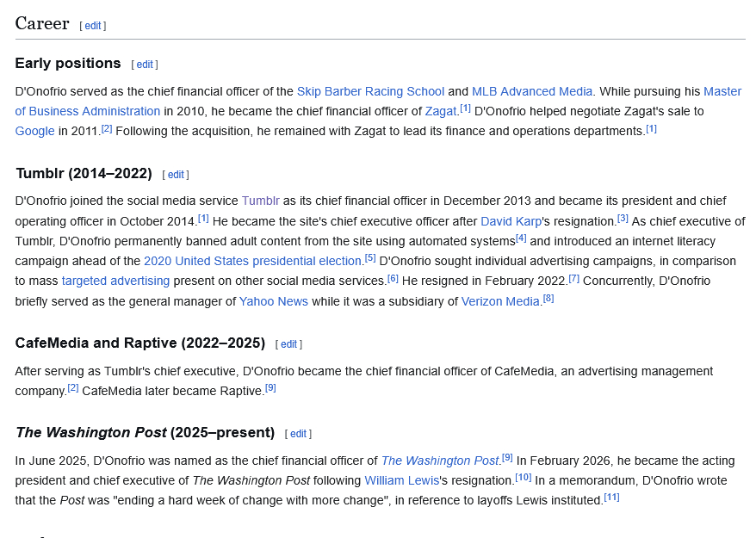
Task: Open The Washington Post italic link
Action: (x=439, y=461)
